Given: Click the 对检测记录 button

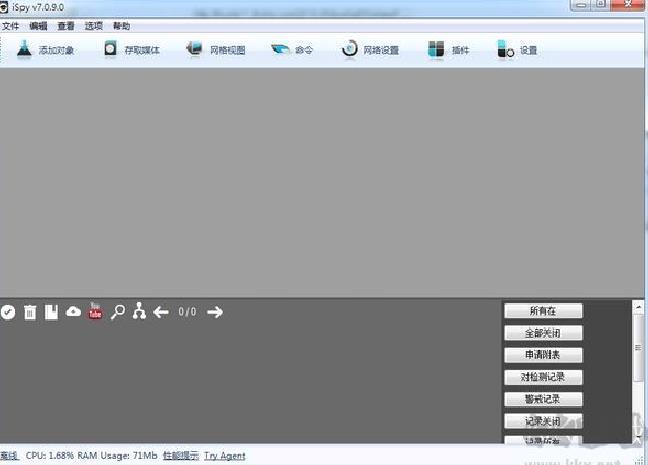Looking at the screenshot, I should [x=543, y=377].
